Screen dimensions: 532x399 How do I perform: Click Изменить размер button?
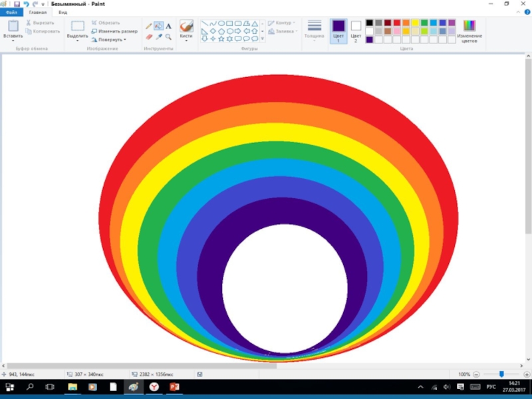tap(114, 31)
